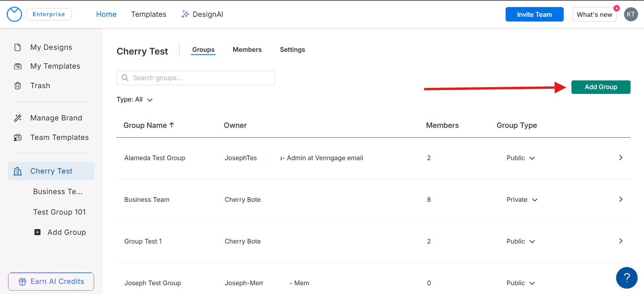Select Add Group in the sidebar
Screen dimensions: 644x294
60,232
